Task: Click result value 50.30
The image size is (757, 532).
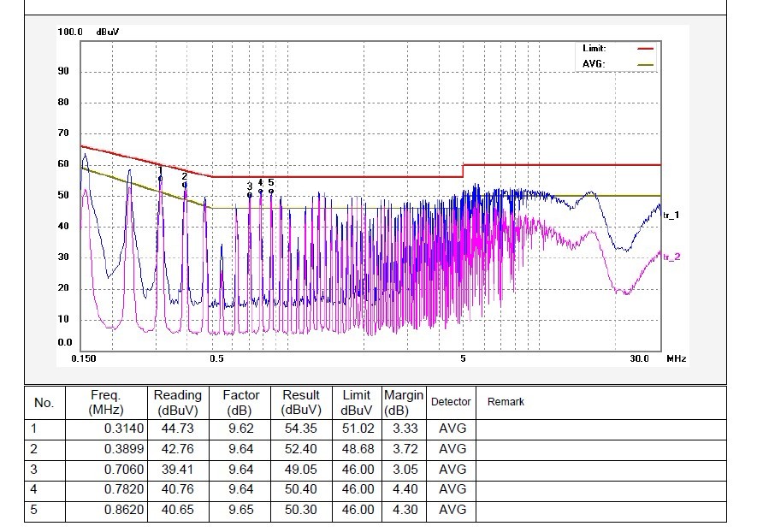Action: click(301, 510)
